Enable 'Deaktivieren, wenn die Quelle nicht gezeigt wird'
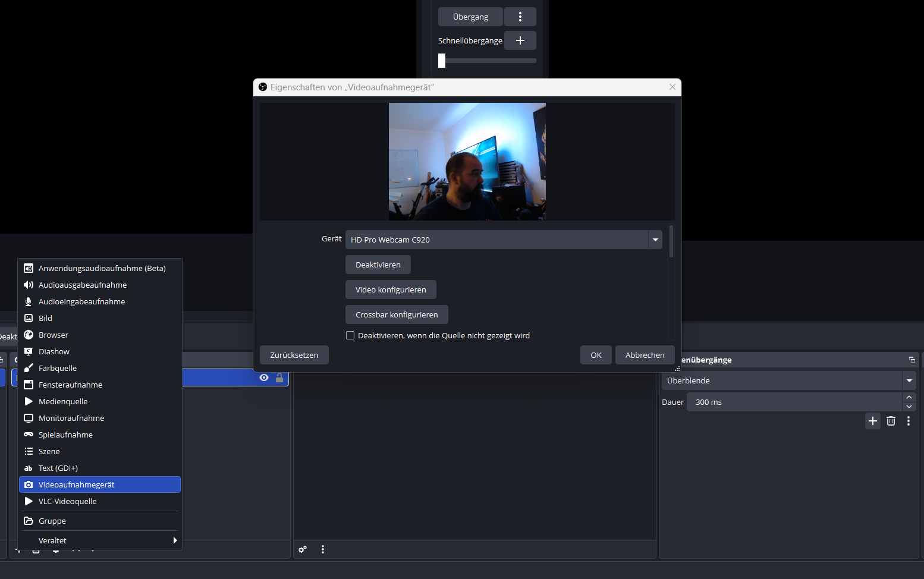Image resolution: width=924 pixels, height=579 pixels. pos(350,335)
